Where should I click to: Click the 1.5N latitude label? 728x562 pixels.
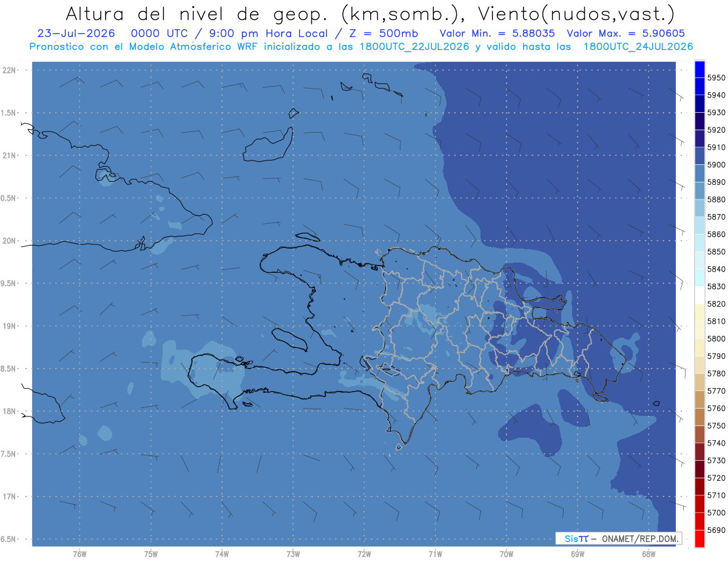point(10,113)
